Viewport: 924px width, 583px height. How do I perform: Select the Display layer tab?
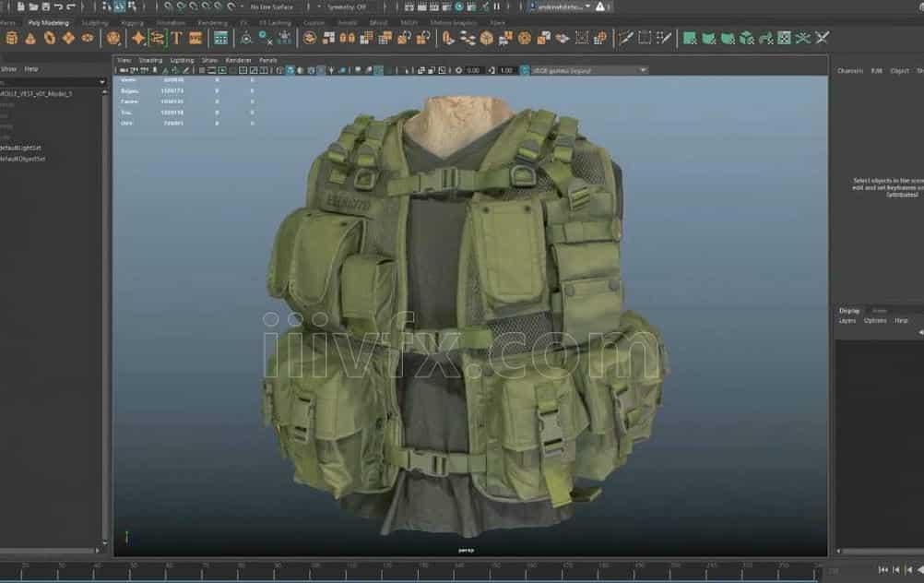click(849, 311)
